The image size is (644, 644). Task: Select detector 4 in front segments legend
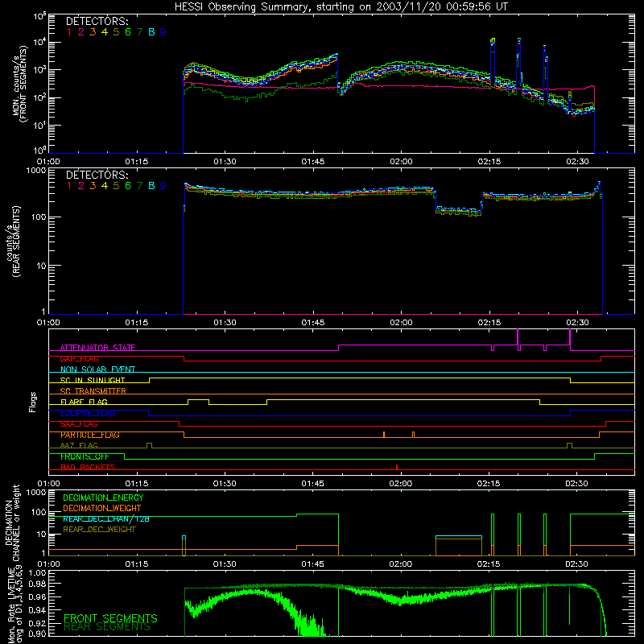pos(105,32)
